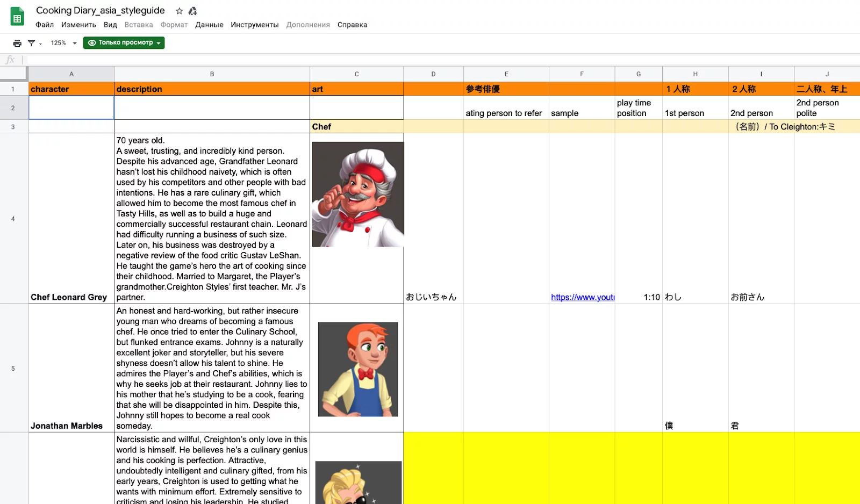Click Jonathan's 'An honest and hard-working' description cell

pos(212,368)
